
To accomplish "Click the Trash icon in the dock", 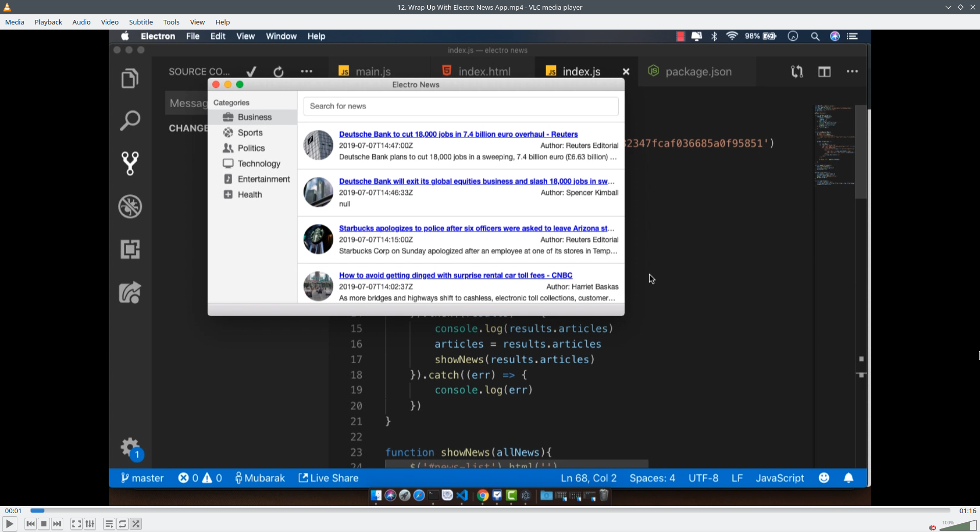I will click(x=604, y=495).
